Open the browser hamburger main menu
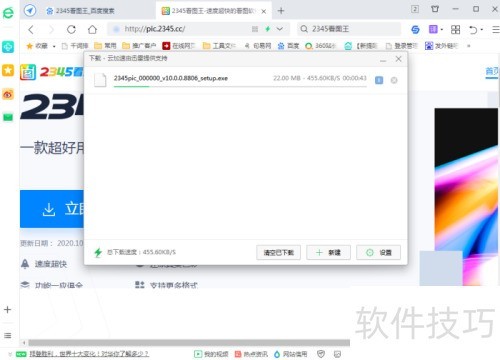The image size is (500, 360). (496, 30)
